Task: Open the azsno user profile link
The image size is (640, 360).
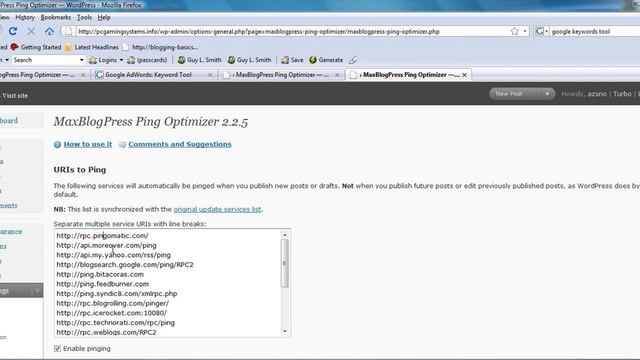Action: point(597,94)
